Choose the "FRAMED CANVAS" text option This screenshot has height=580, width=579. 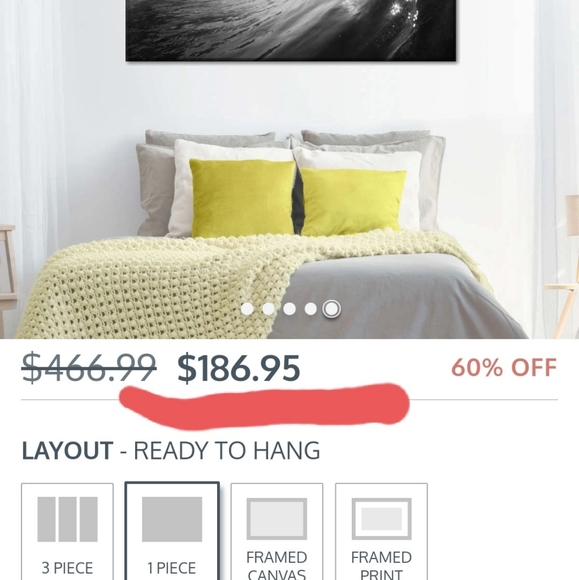tap(277, 565)
